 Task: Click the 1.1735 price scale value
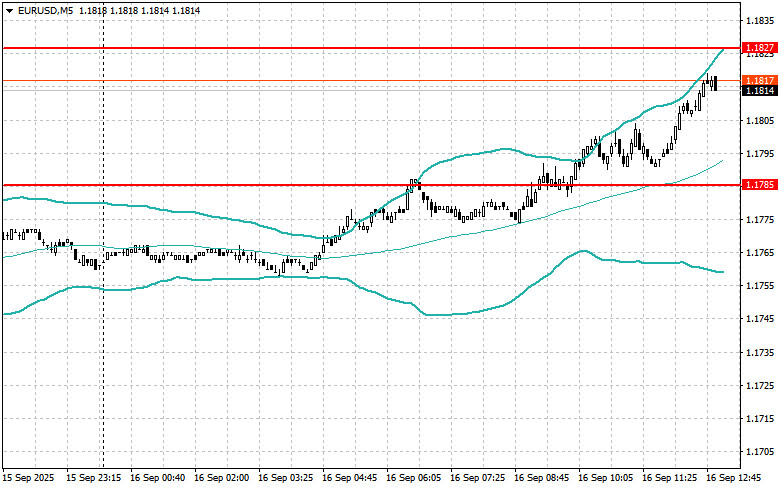[x=761, y=353]
